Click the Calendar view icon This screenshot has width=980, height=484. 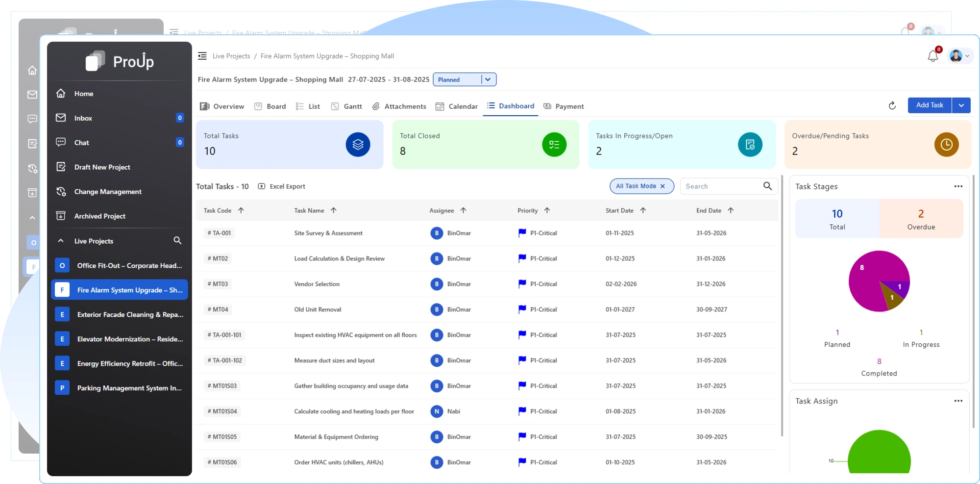pyautogui.click(x=440, y=106)
